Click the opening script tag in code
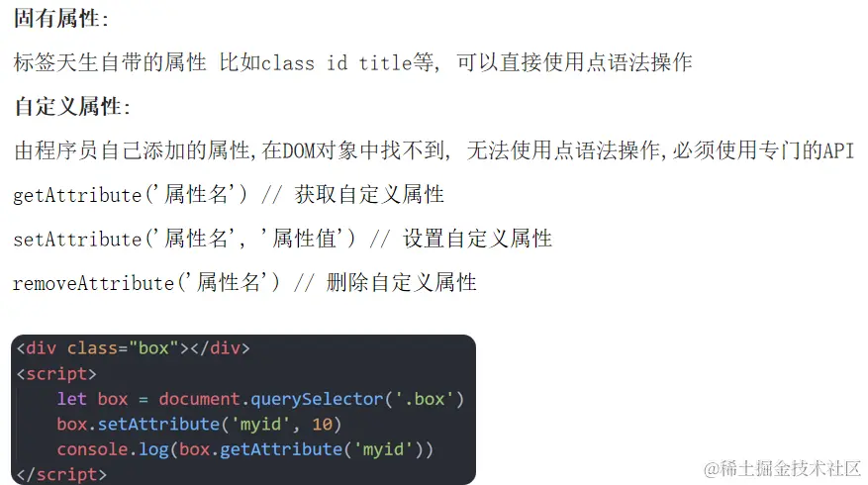 pos(56,374)
